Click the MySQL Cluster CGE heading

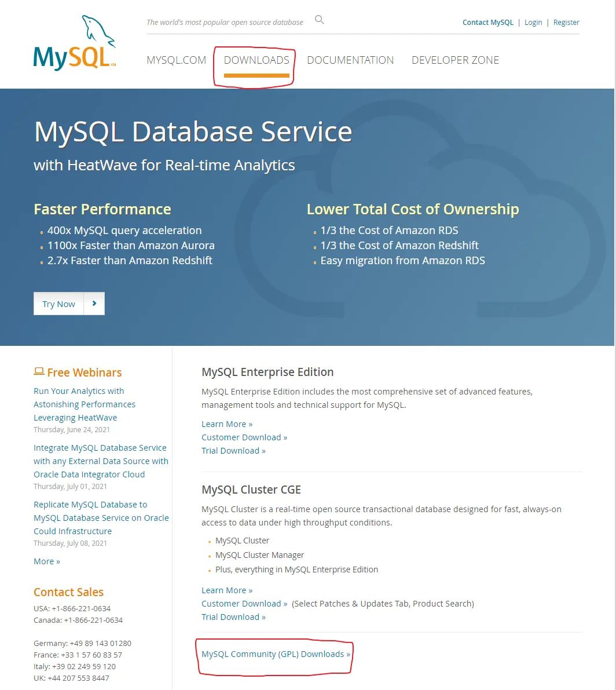coord(251,490)
